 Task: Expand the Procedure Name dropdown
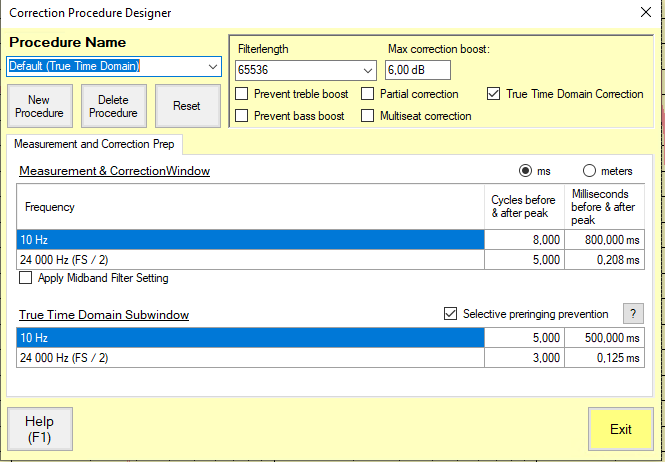(213, 66)
